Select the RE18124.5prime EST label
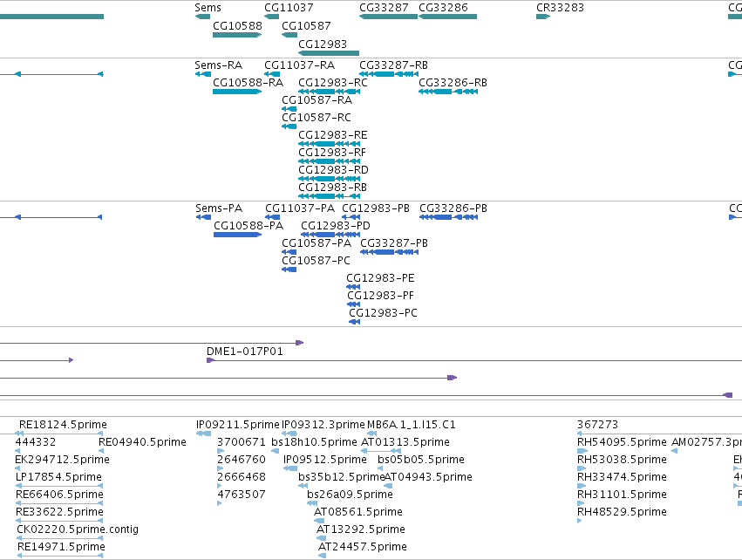The image size is (742, 560). [x=63, y=425]
